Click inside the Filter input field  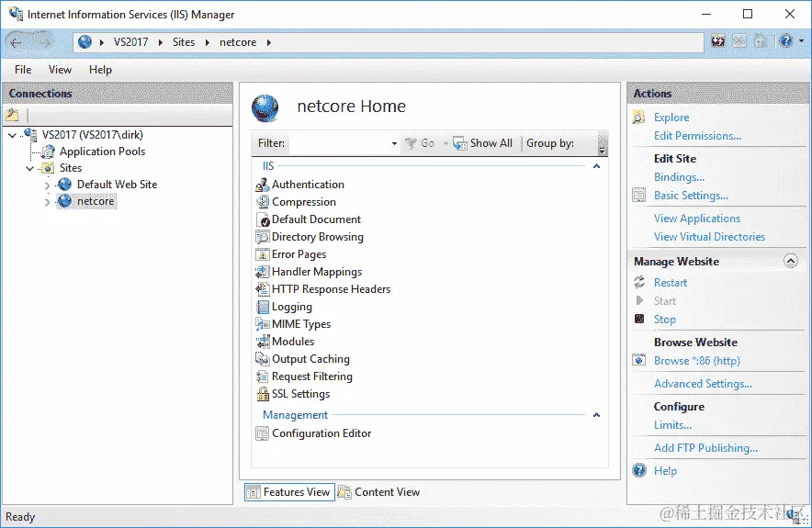(339, 143)
